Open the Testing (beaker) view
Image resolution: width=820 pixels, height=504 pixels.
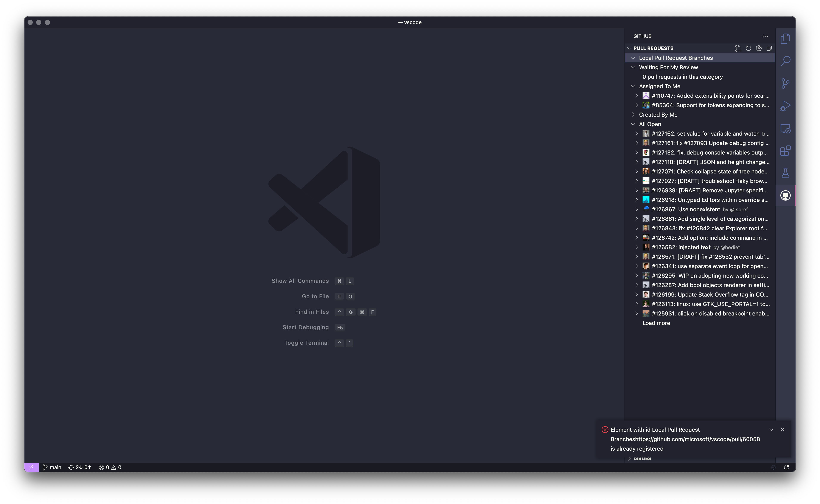786,173
